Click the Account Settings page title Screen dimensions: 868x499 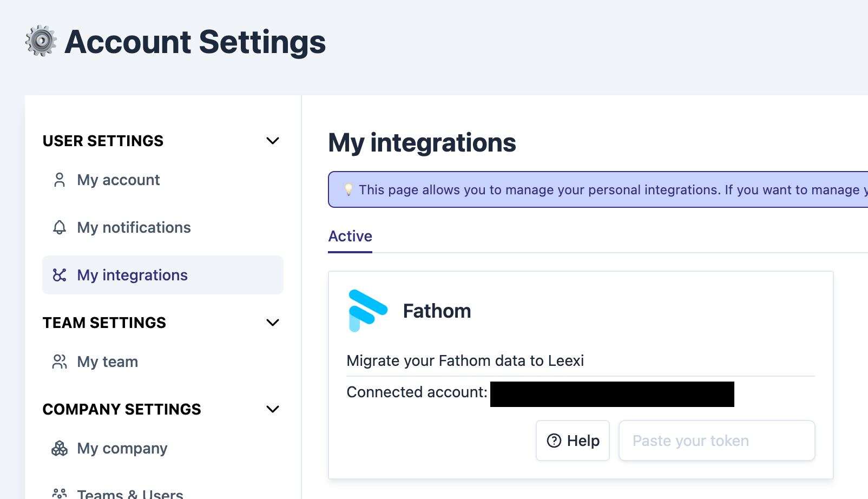pos(195,42)
